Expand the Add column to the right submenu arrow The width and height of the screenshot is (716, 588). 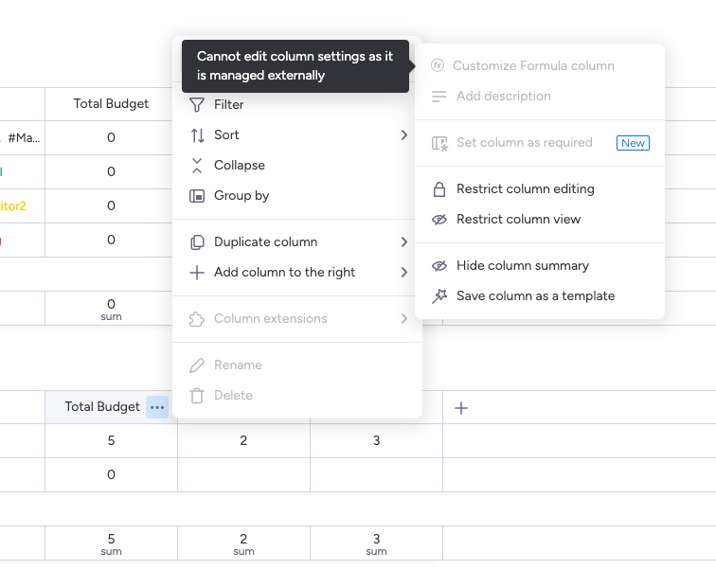pyautogui.click(x=404, y=273)
